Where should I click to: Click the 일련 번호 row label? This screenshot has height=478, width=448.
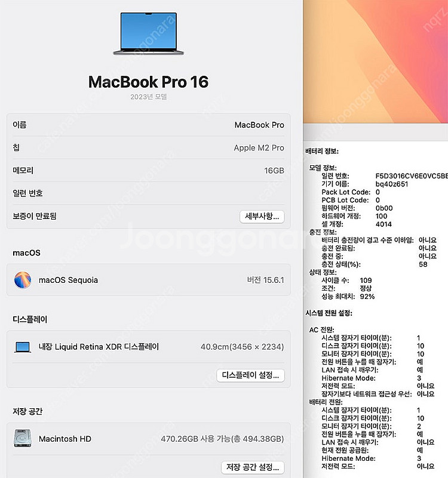pyautogui.click(x=27, y=193)
